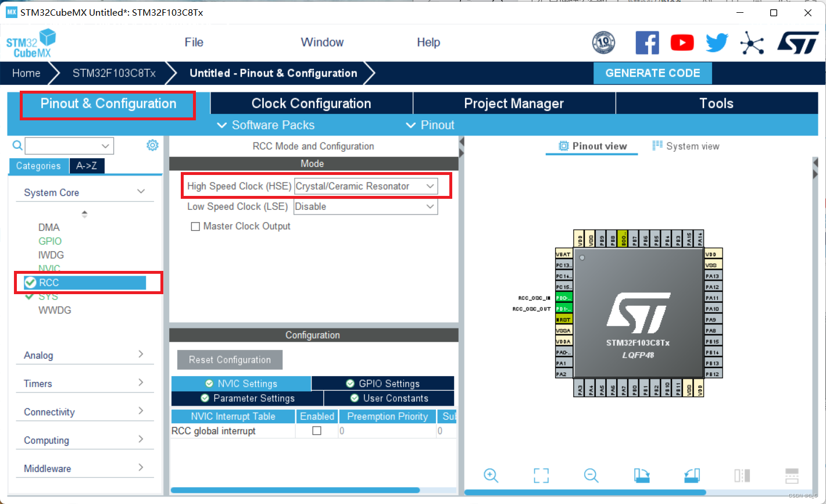Switch to System view
826x504 pixels.
[x=686, y=146]
